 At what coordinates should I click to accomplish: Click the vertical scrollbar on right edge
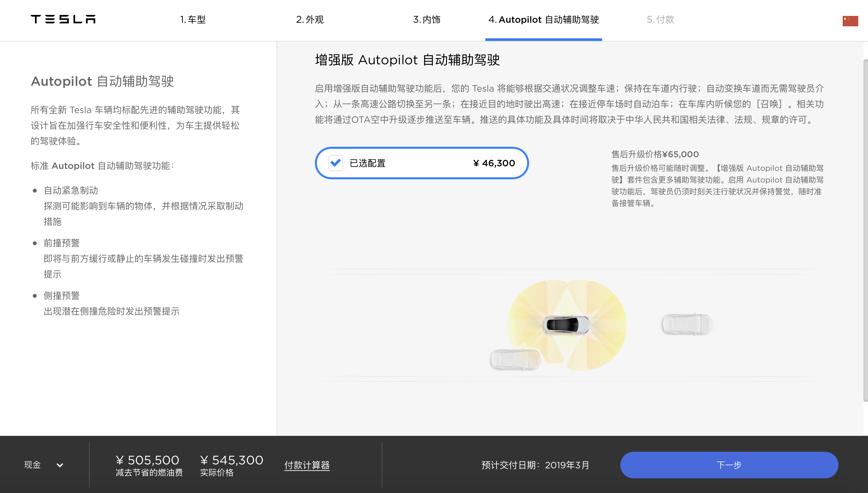click(865, 230)
